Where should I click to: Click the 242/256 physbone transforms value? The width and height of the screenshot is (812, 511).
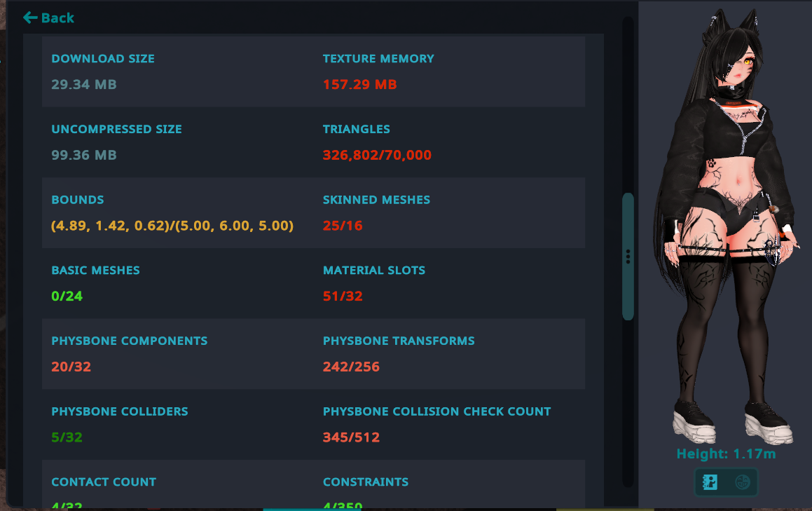pyautogui.click(x=351, y=367)
